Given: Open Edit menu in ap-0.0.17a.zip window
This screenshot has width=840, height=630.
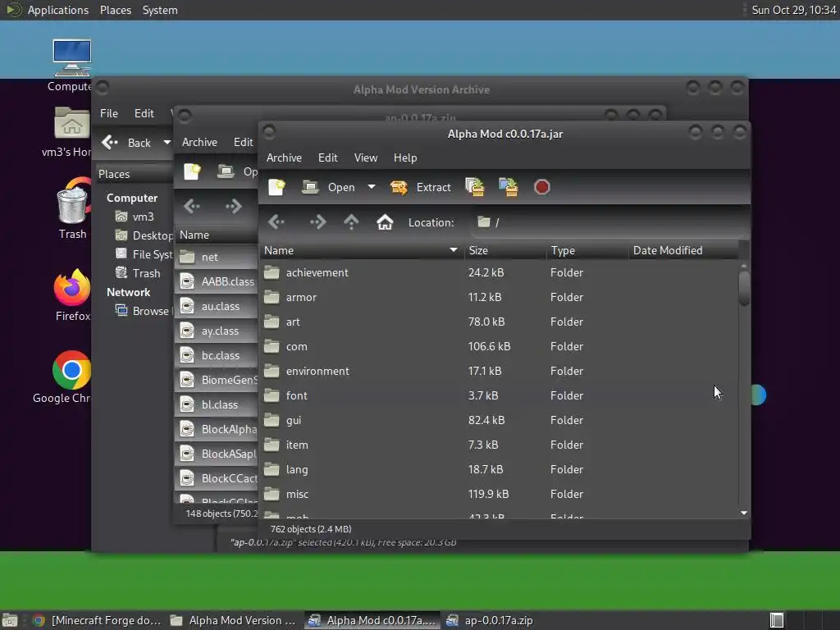Looking at the screenshot, I should 243,142.
